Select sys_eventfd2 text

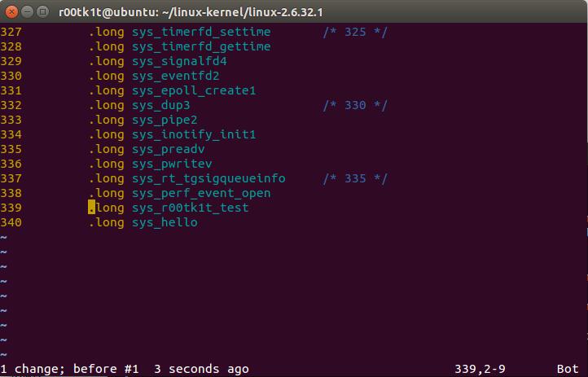tap(175, 76)
